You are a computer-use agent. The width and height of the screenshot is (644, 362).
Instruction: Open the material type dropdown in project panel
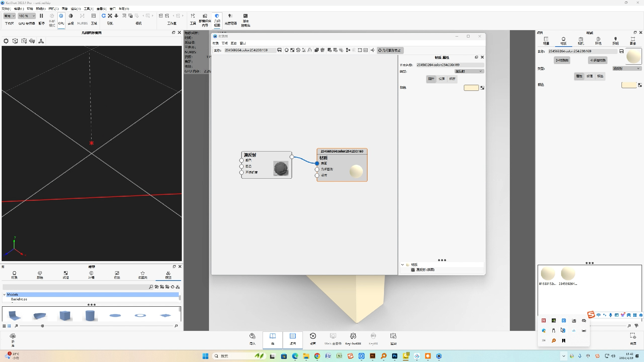click(x=627, y=68)
